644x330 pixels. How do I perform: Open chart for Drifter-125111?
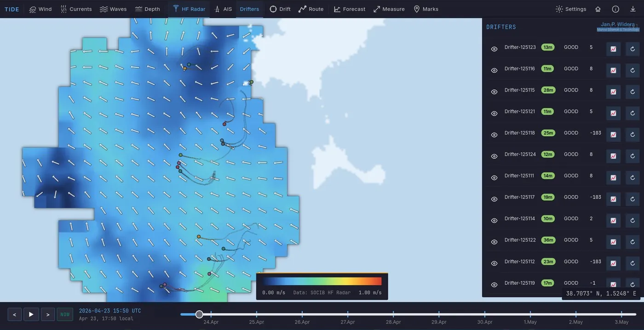point(613,178)
